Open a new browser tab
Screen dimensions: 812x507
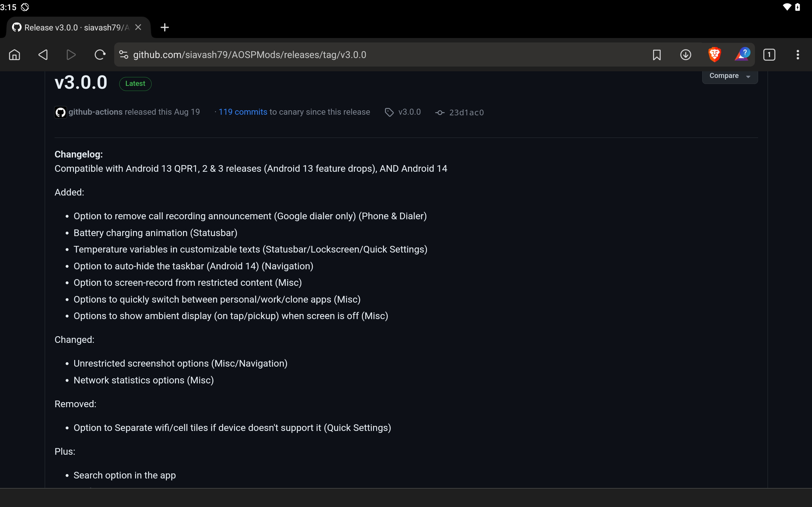164,27
